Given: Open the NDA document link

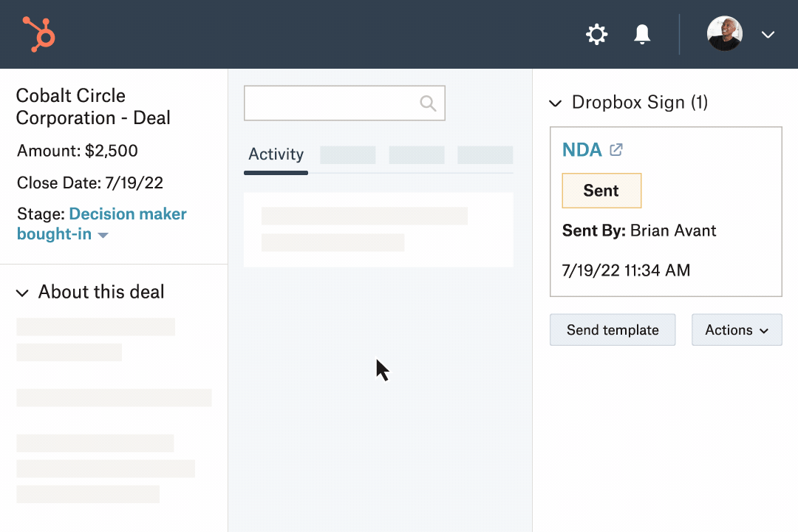Looking at the screenshot, I should coord(582,150).
